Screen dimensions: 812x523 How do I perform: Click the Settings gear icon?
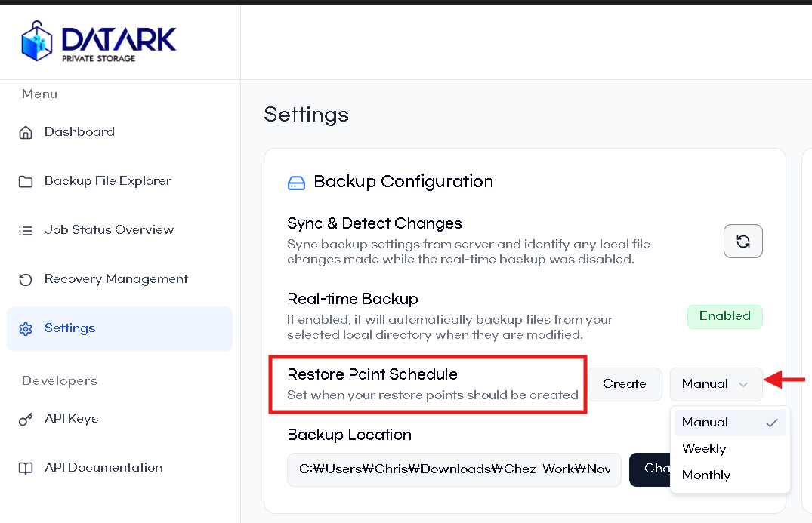coord(26,329)
